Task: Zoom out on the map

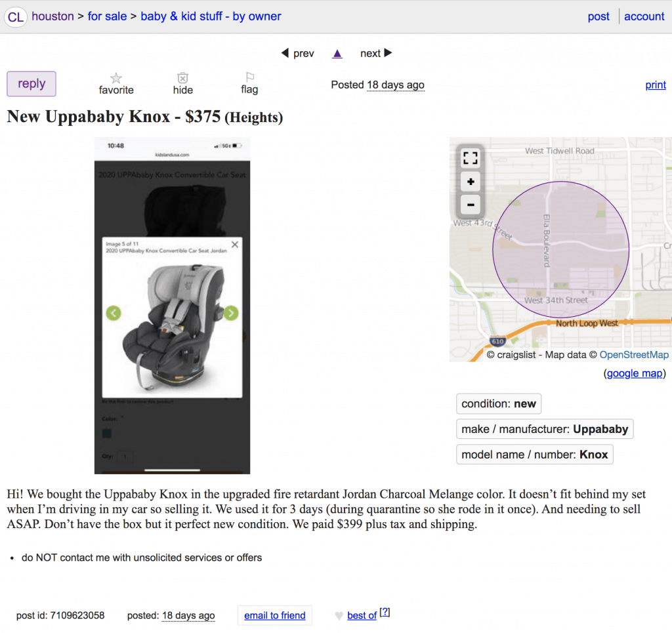Action: click(471, 205)
